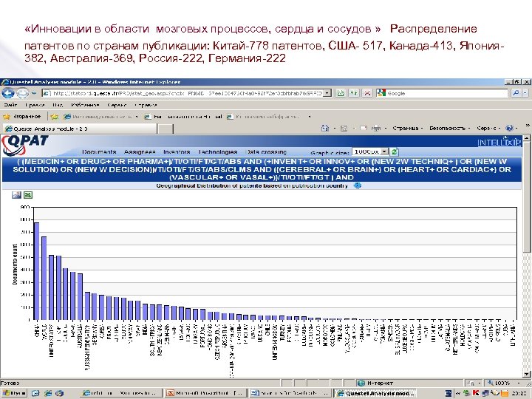
Task: Expand the address bar history dropdown
Action: click(x=327, y=93)
